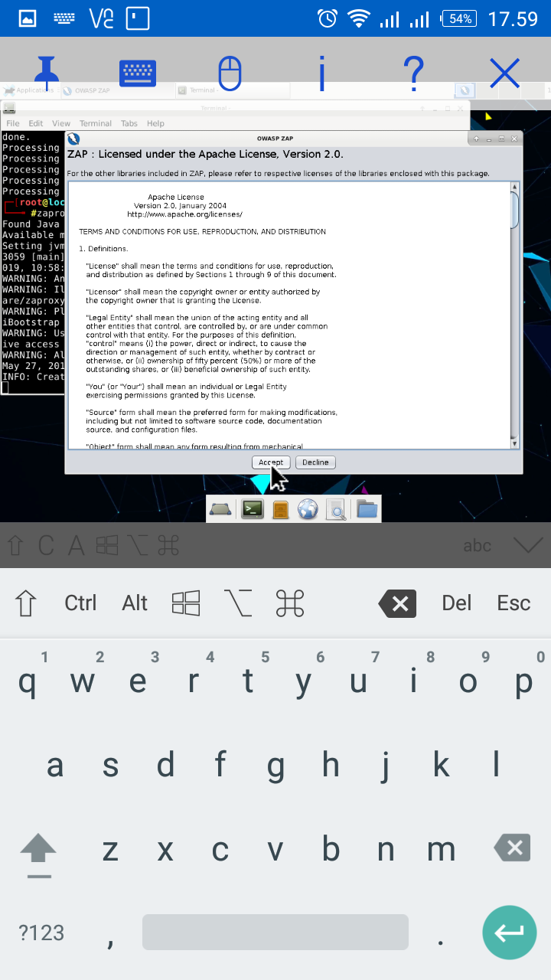Tap the pin icon in the remote toolbar

(x=47, y=74)
